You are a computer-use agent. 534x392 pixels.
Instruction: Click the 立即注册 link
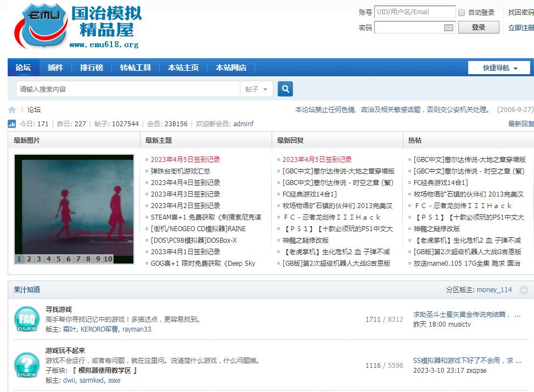click(521, 28)
